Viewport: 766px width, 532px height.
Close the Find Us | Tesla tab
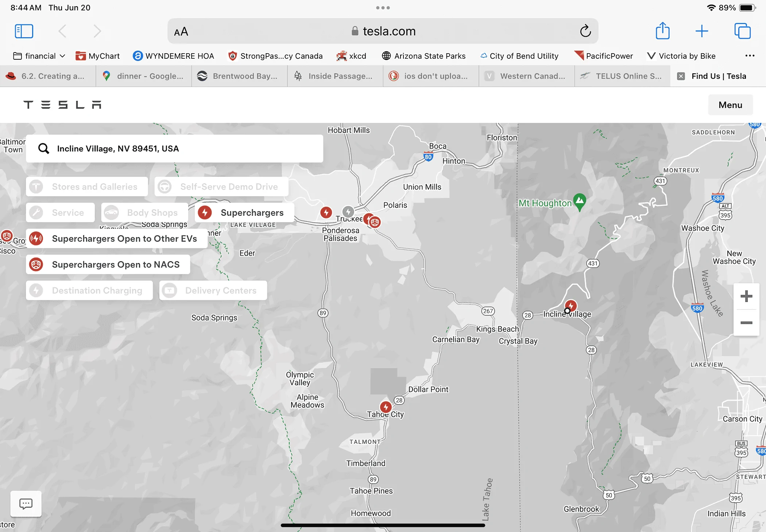(x=681, y=76)
